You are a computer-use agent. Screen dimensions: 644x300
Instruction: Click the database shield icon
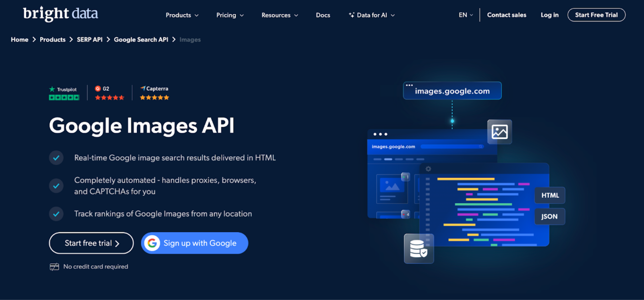[x=419, y=248]
